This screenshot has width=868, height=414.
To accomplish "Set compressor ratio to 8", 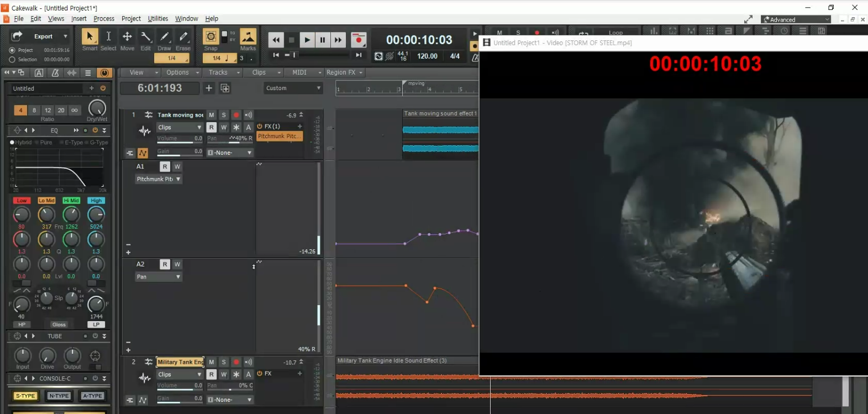I will [x=34, y=110].
